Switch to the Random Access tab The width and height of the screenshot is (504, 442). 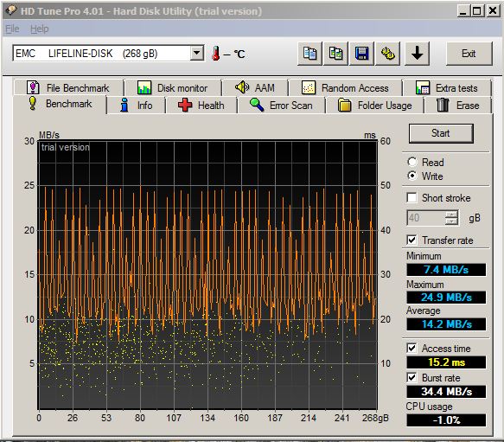point(345,88)
